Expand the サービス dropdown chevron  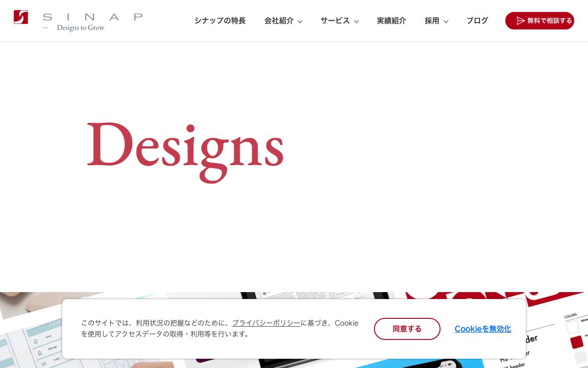[356, 22]
